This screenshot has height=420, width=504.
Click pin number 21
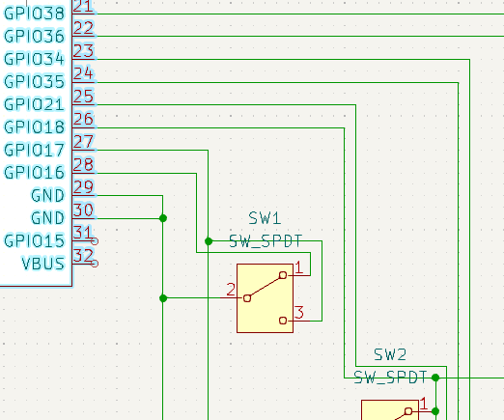83,7
